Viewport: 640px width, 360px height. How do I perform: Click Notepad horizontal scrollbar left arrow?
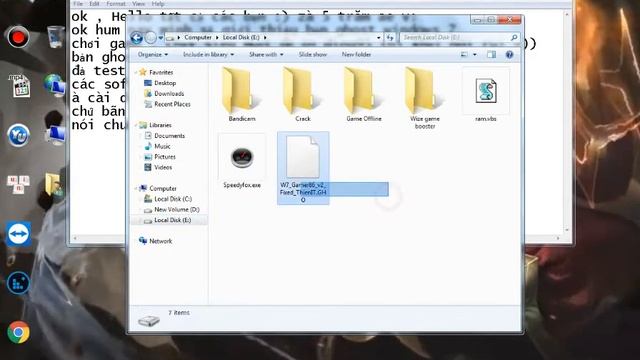pos(75,238)
